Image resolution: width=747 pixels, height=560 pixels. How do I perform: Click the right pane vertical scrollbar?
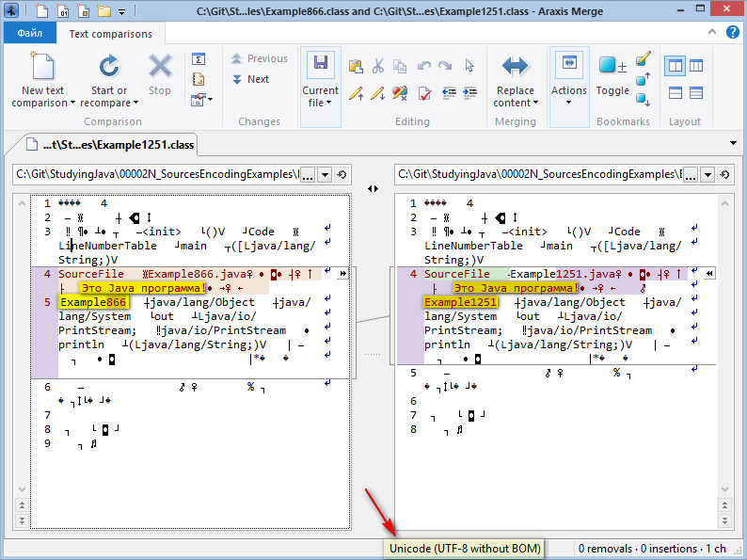click(x=724, y=346)
